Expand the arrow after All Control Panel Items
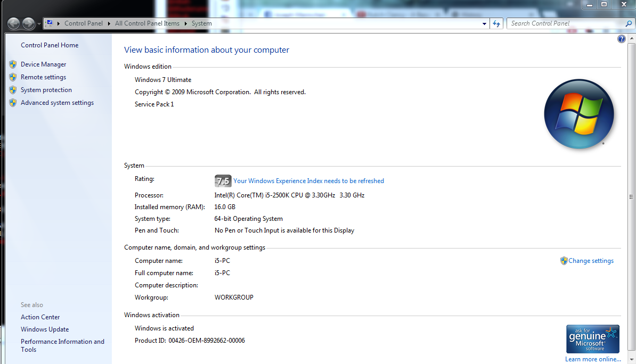The width and height of the screenshot is (636, 364). tap(186, 23)
